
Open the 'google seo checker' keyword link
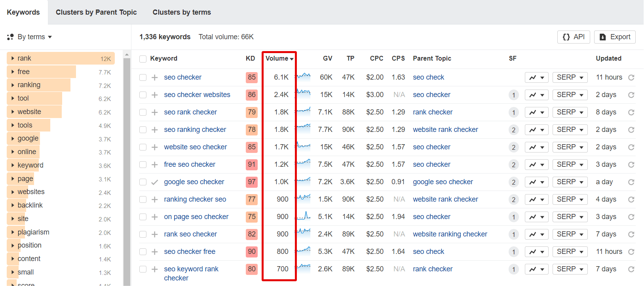coord(194,182)
